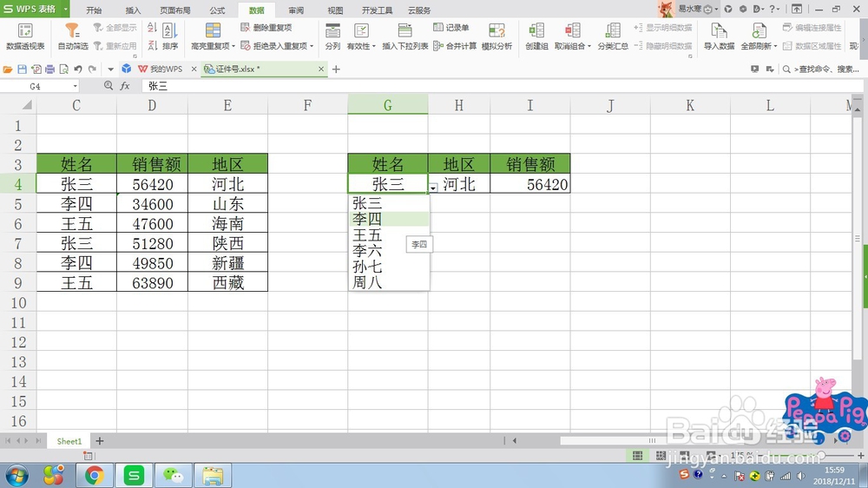Add a new sheet with the plus button
Screen dimensions: 868x488
pos(100,441)
